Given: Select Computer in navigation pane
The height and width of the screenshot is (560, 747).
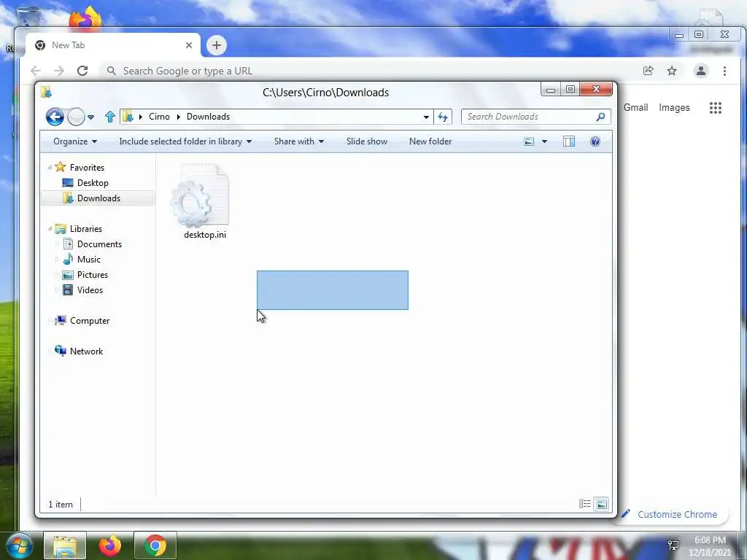Looking at the screenshot, I should click(90, 321).
